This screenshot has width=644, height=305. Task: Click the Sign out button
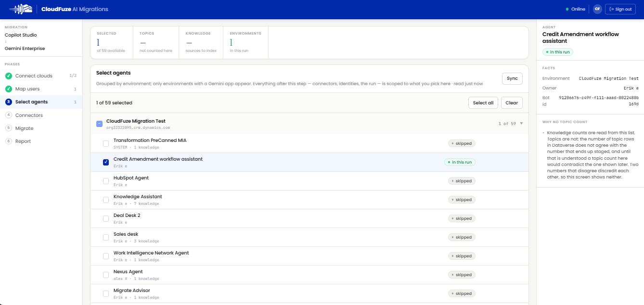click(x=620, y=9)
